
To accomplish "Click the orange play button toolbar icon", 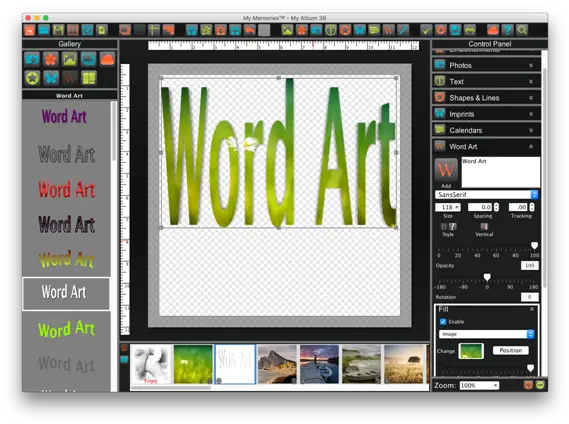I will 441,30.
